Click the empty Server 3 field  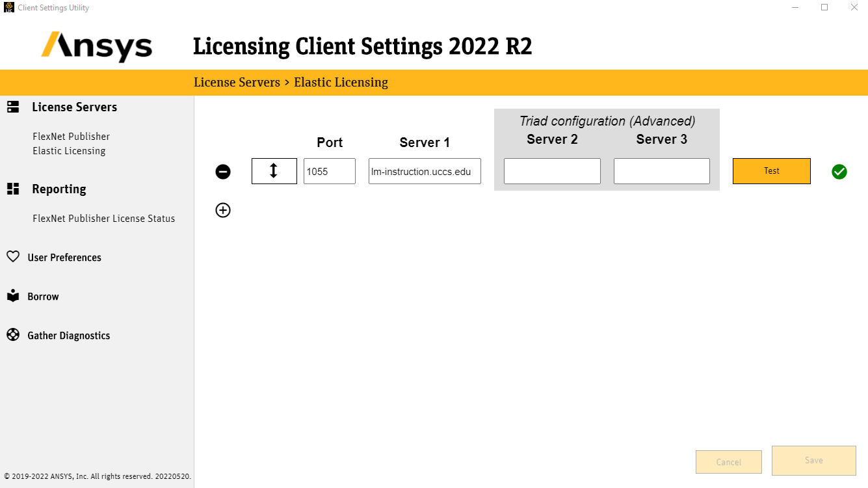point(662,171)
